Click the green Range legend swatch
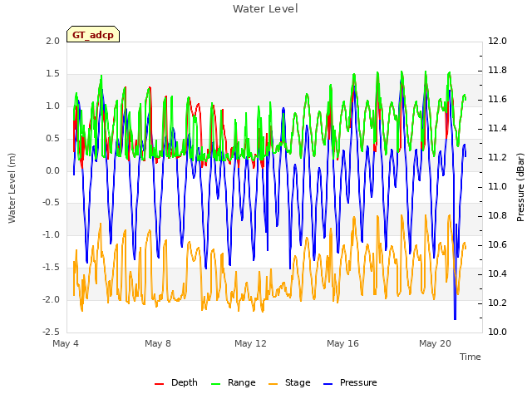This screenshot has height=399, width=532. (216, 384)
